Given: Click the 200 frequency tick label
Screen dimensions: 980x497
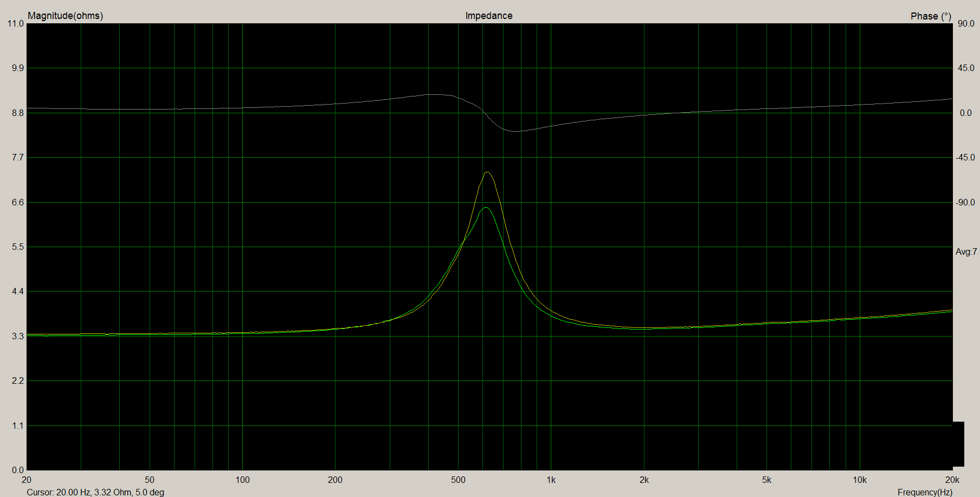Looking at the screenshot, I should pos(335,480).
